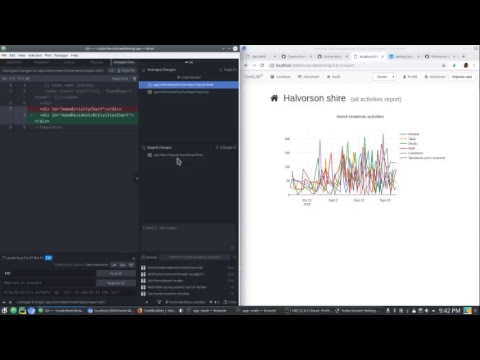
Task: Click the Stage Hunk button
Action: (120, 79)
